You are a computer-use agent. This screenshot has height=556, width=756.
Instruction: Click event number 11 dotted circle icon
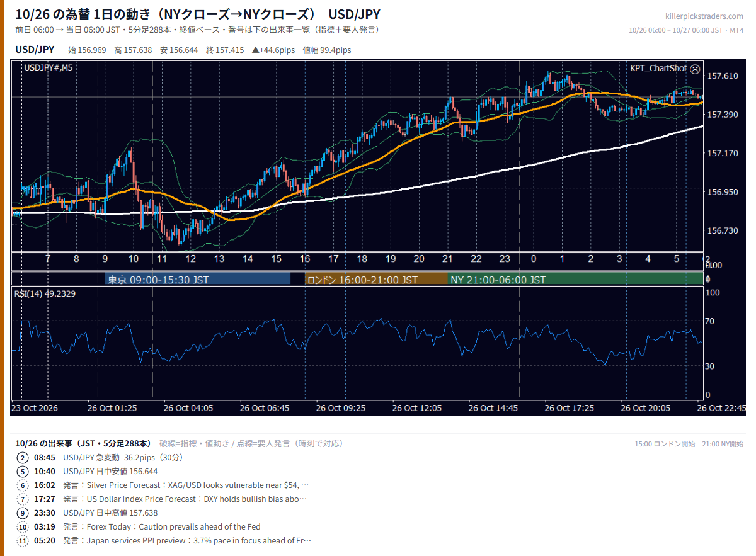[x=23, y=541]
